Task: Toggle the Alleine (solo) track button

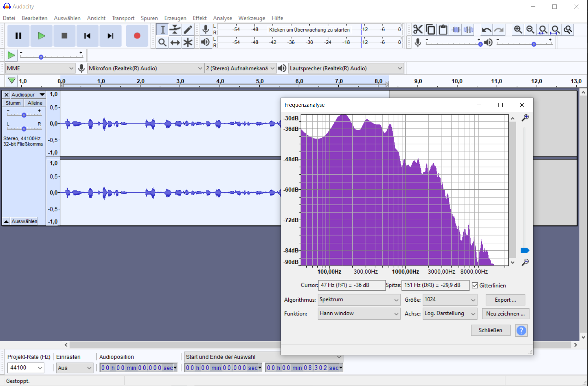Action: (35, 103)
